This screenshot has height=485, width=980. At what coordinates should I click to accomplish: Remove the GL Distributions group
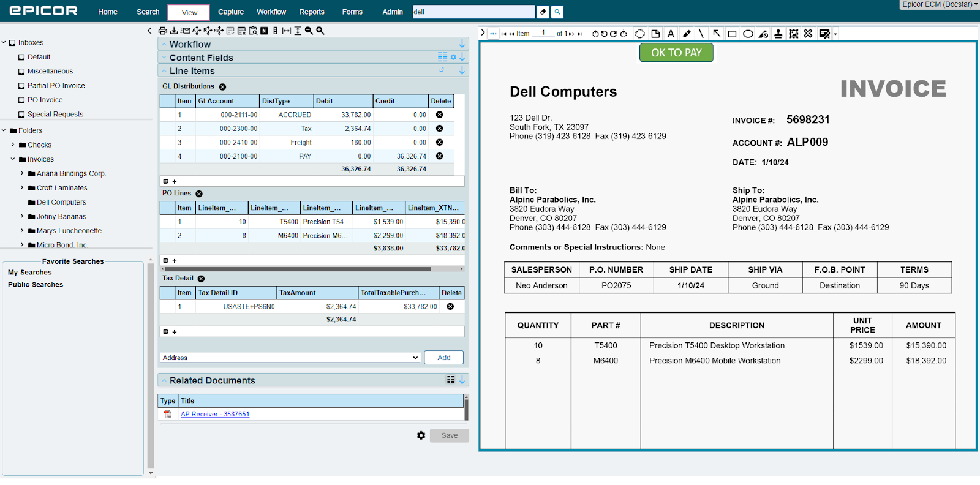[222, 87]
